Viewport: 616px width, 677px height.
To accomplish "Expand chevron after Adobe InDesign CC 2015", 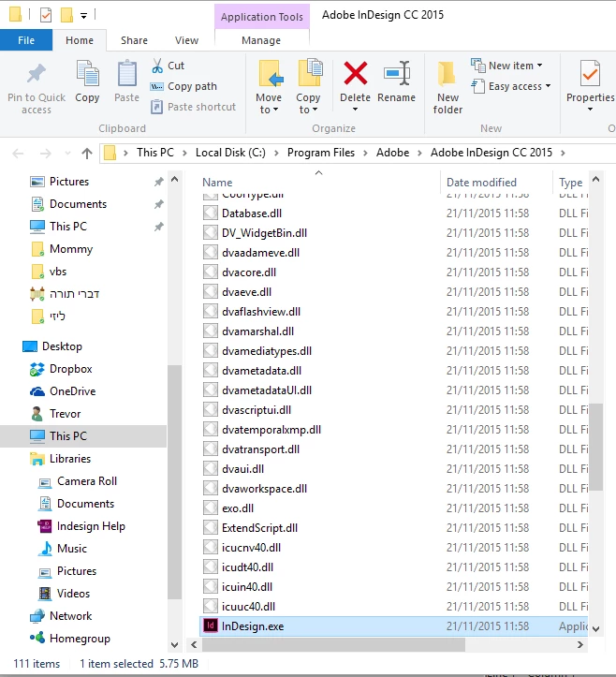I will (563, 153).
